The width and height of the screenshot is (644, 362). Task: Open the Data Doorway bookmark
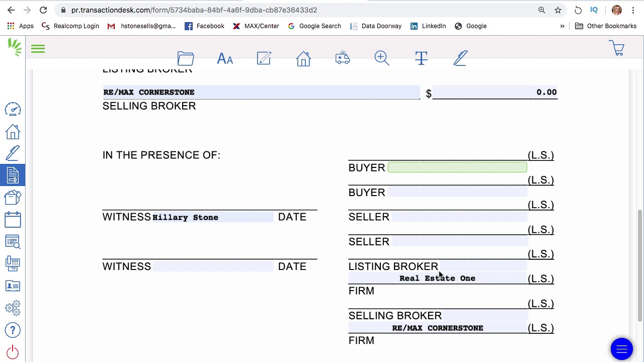[x=375, y=26]
